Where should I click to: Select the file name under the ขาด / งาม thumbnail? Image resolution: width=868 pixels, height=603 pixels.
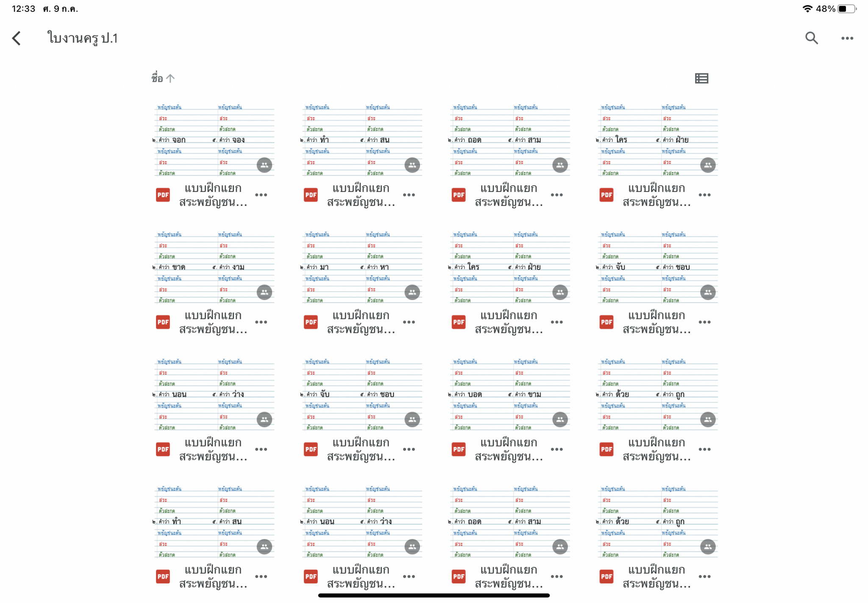[x=213, y=322]
